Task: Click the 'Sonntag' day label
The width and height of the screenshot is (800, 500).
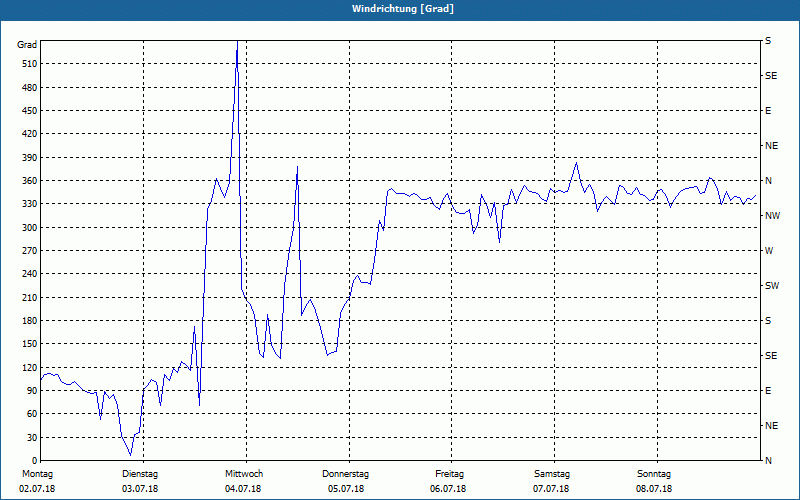Action: [654, 474]
